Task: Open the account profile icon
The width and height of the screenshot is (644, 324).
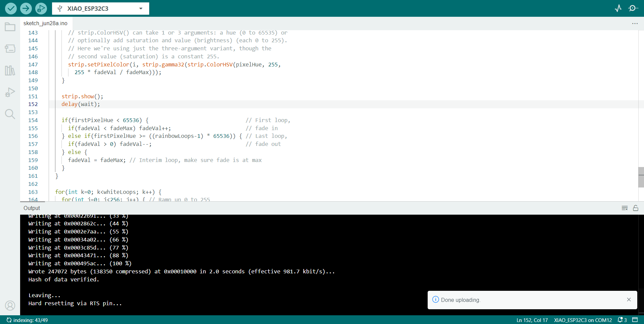Action: coord(10,306)
